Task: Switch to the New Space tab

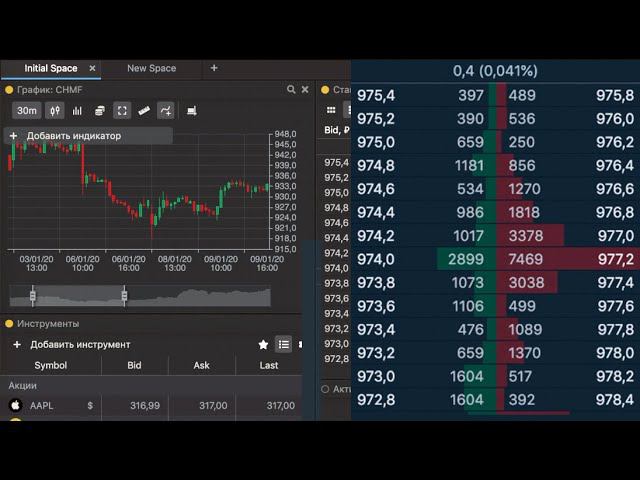Action: click(151, 68)
